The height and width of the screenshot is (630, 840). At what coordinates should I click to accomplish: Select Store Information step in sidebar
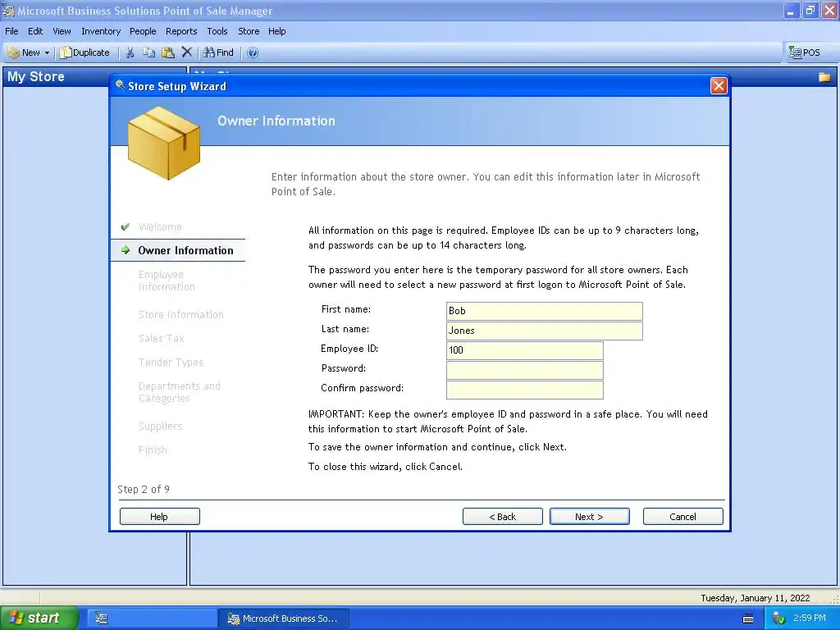click(x=181, y=314)
